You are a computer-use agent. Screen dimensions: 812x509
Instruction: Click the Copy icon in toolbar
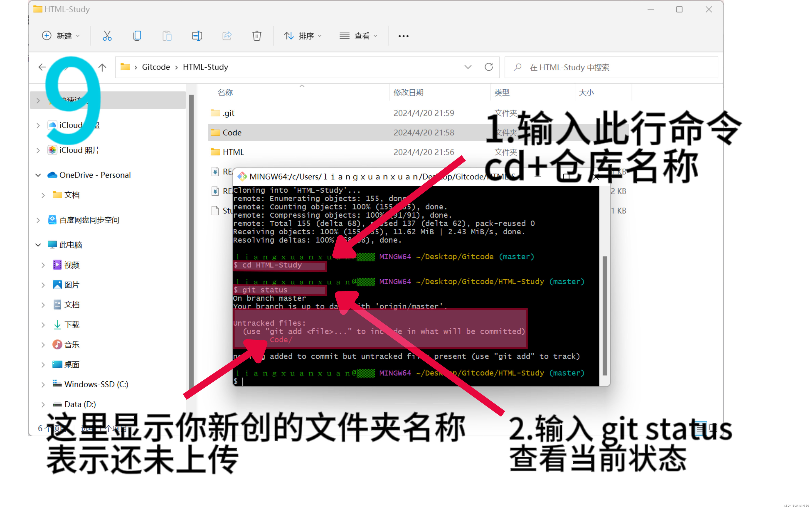pos(137,36)
